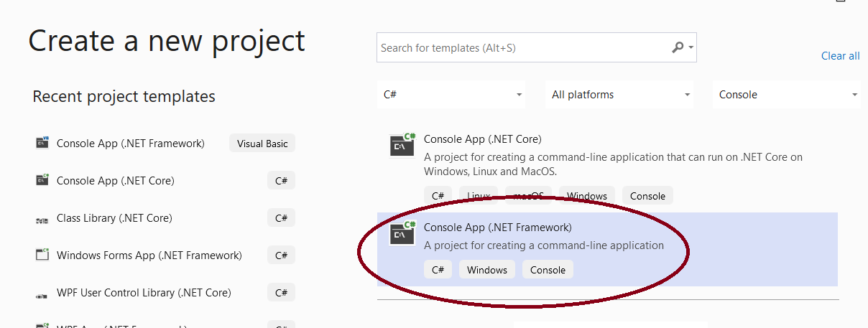This screenshot has height=328, width=868.
Task: Click the Visual Basic language tag
Action: (x=262, y=144)
